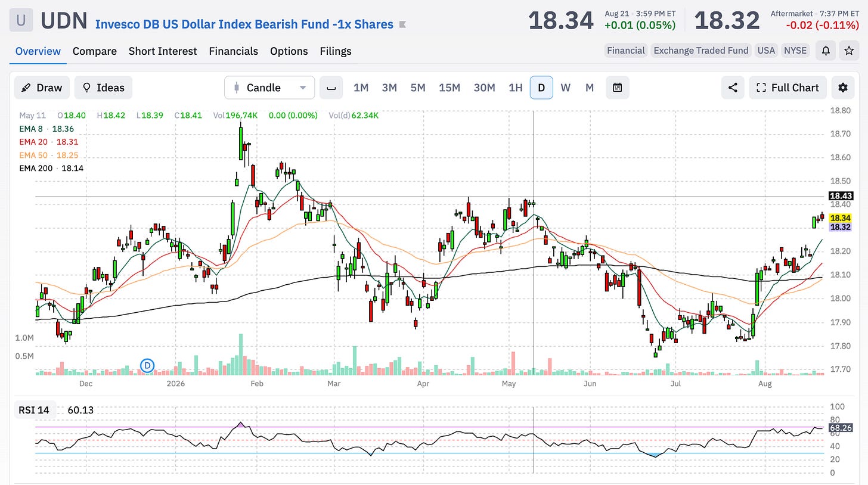
Task: Click the RSI 14 indicator label
Action: pos(35,410)
